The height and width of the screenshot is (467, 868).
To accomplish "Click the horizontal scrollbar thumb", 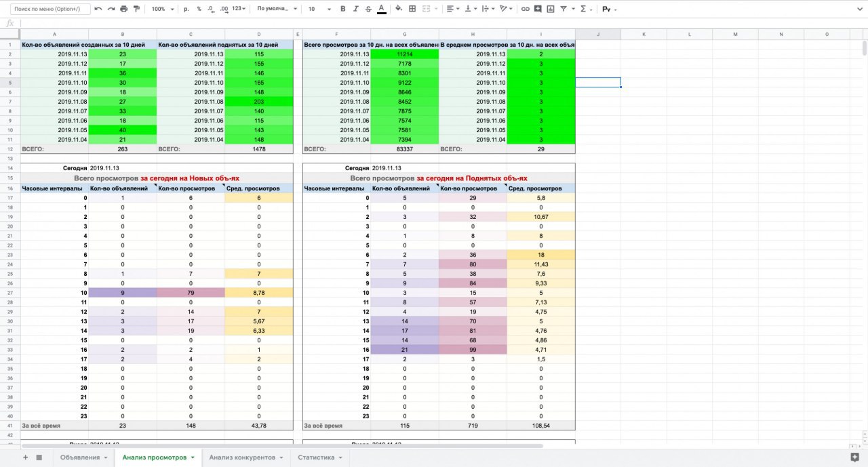I will tap(282, 446).
